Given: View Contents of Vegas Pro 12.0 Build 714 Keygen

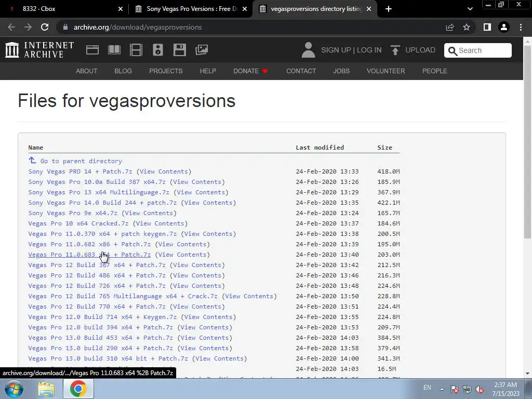Looking at the screenshot, I should click(208, 317).
